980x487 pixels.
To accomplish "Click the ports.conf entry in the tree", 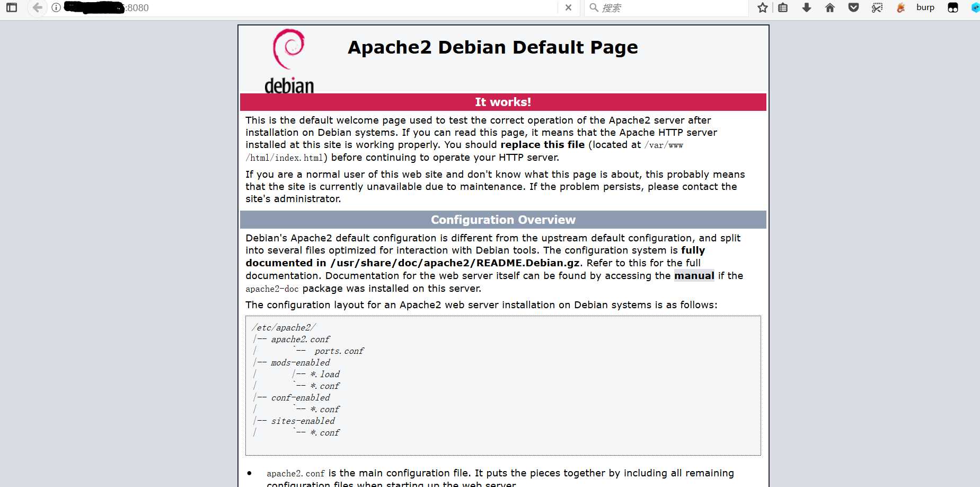I will click(x=339, y=351).
